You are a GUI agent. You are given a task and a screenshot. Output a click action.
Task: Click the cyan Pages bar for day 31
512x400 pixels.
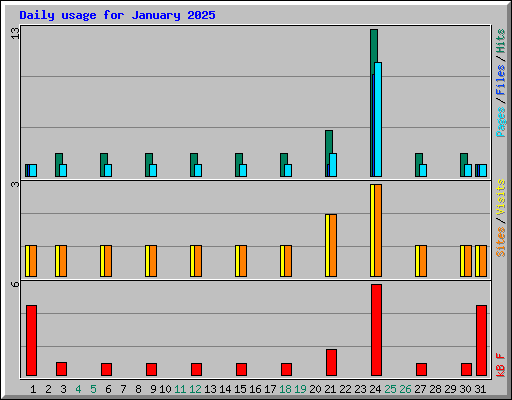tap(483, 170)
